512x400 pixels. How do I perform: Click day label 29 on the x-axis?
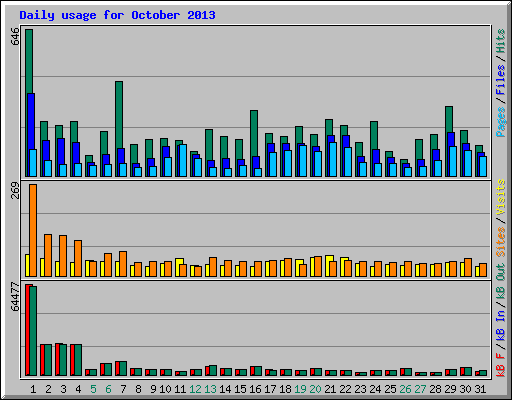pos(450,389)
